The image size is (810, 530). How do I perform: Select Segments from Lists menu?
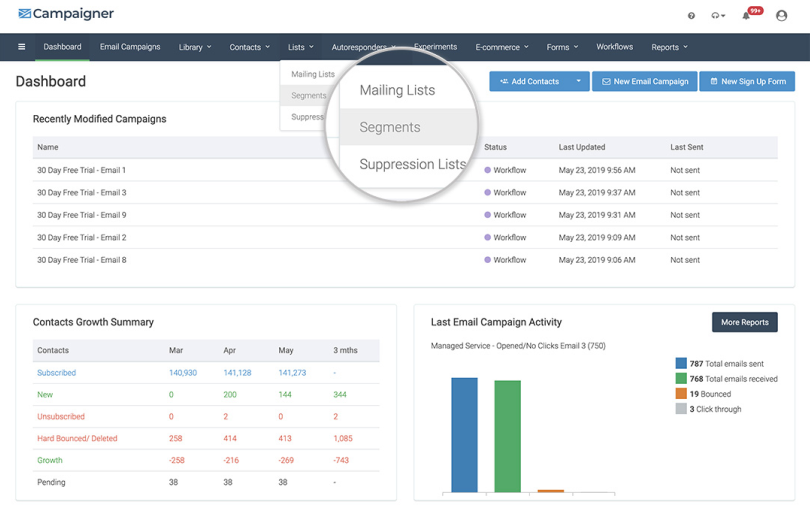pyautogui.click(x=309, y=96)
